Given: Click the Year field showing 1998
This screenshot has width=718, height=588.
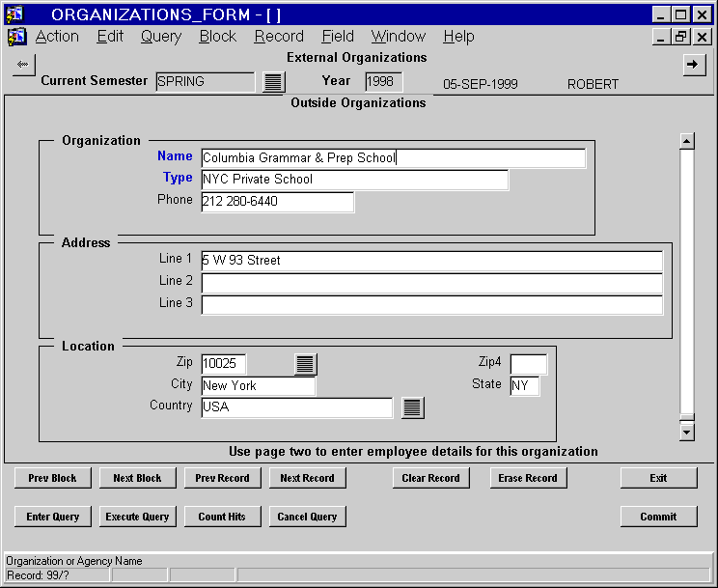Looking at the screenshot, I should [x=384, y=82].
